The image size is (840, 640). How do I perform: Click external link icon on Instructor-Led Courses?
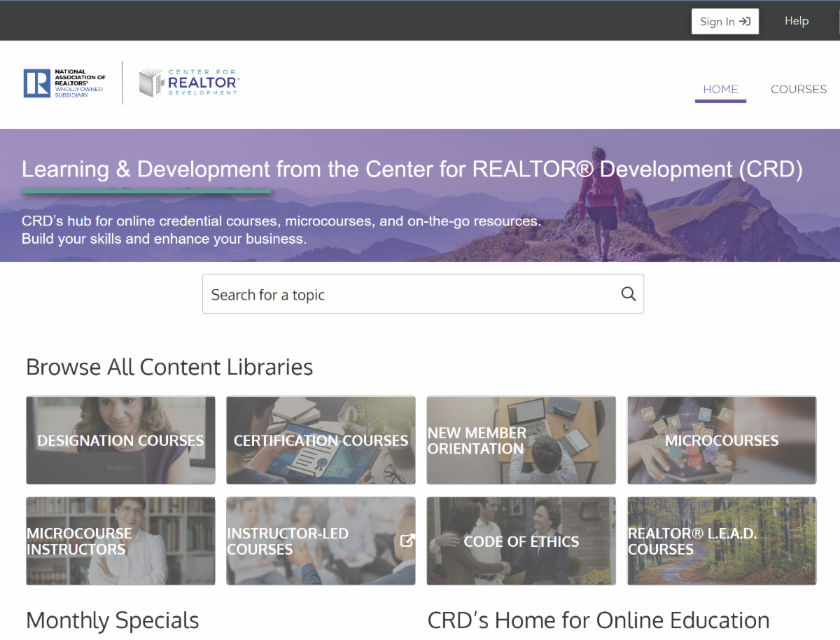tap(407, 541)
